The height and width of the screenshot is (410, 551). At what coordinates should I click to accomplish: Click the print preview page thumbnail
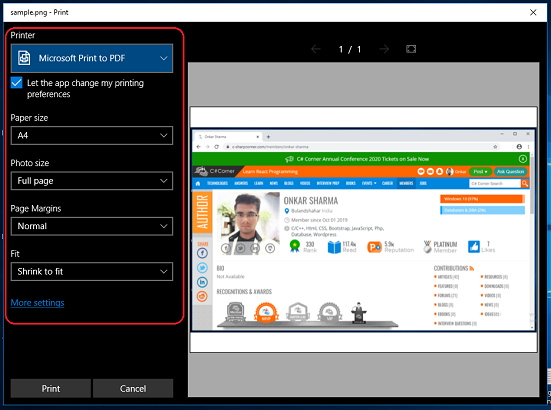click(363, 229)
